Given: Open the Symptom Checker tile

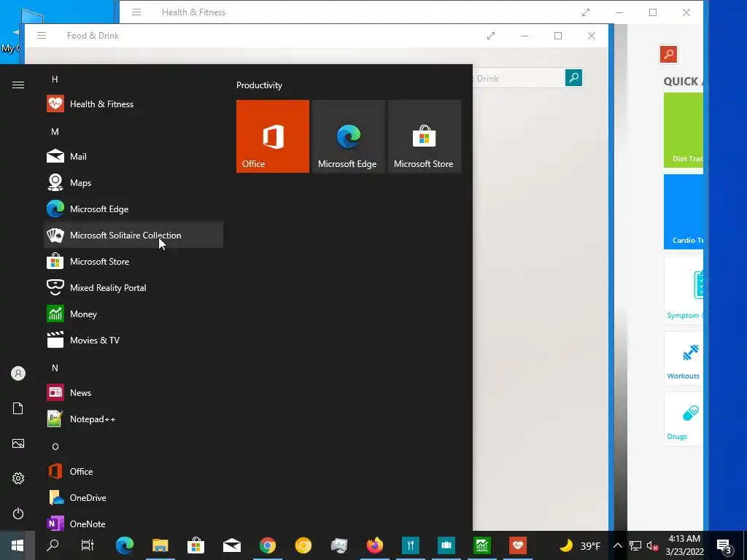Looking at the screenshot, I should click(683, 291).
